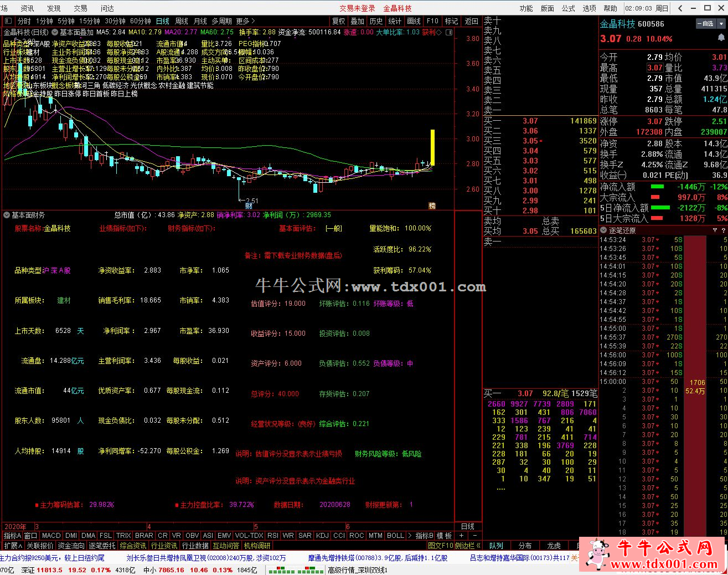728x575 pixels.
Task: Switch chart to 5分钟 period
Action: tap(66, 21)
